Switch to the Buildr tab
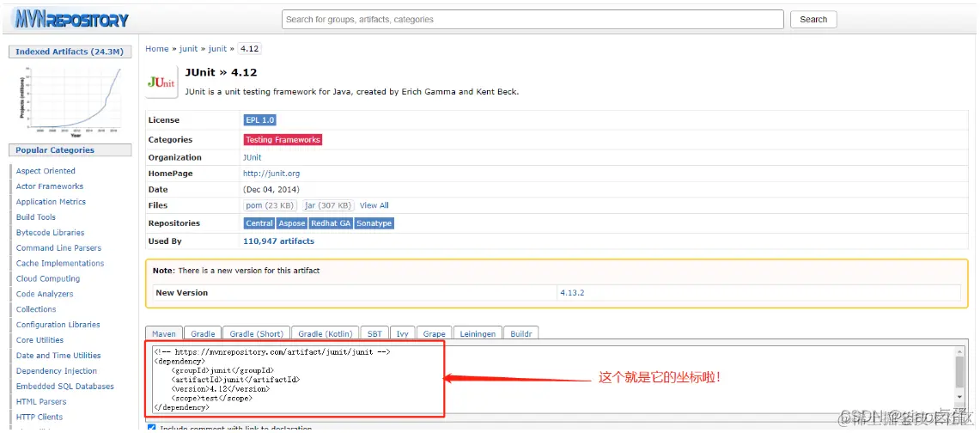Viewport: 980px width, 433px height. (520, 333)
